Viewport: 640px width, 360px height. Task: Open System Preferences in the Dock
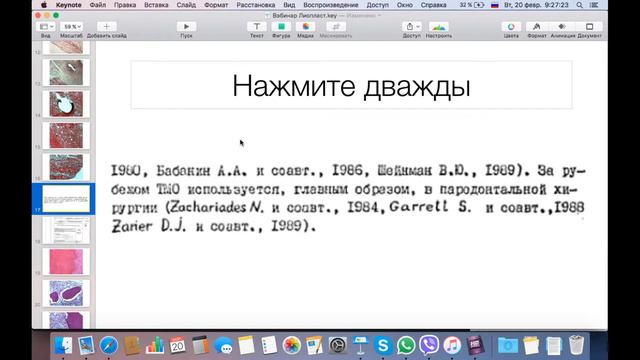click(338, 346)
